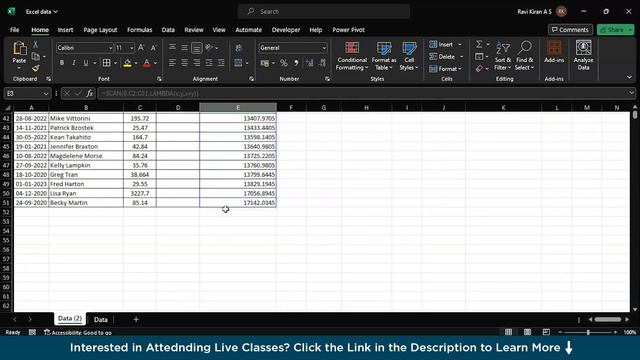Click the Search box
The width and height of the screenshot is (640, 360).
click(x=324, y=11)
